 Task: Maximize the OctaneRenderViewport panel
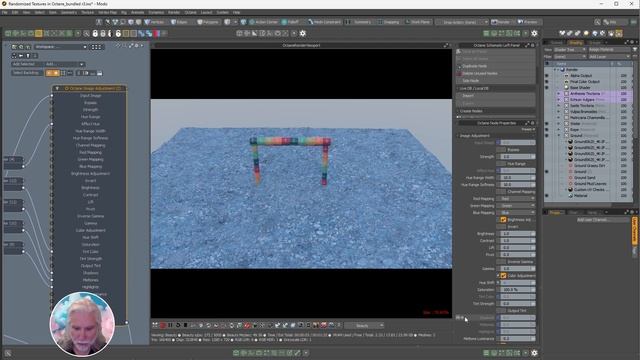coord(446,45)
